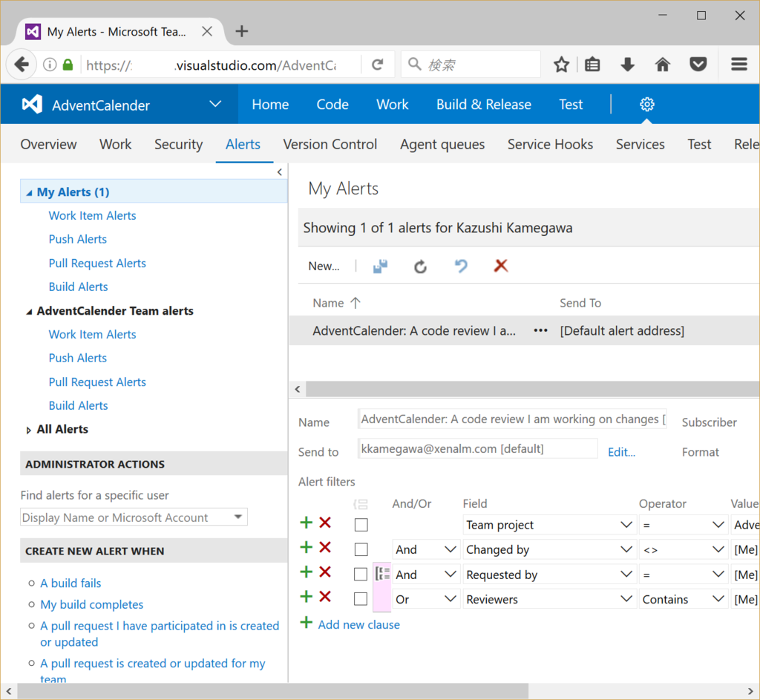
Task: Open the downloads arrow icon
Action: click(x=628, y=65)
